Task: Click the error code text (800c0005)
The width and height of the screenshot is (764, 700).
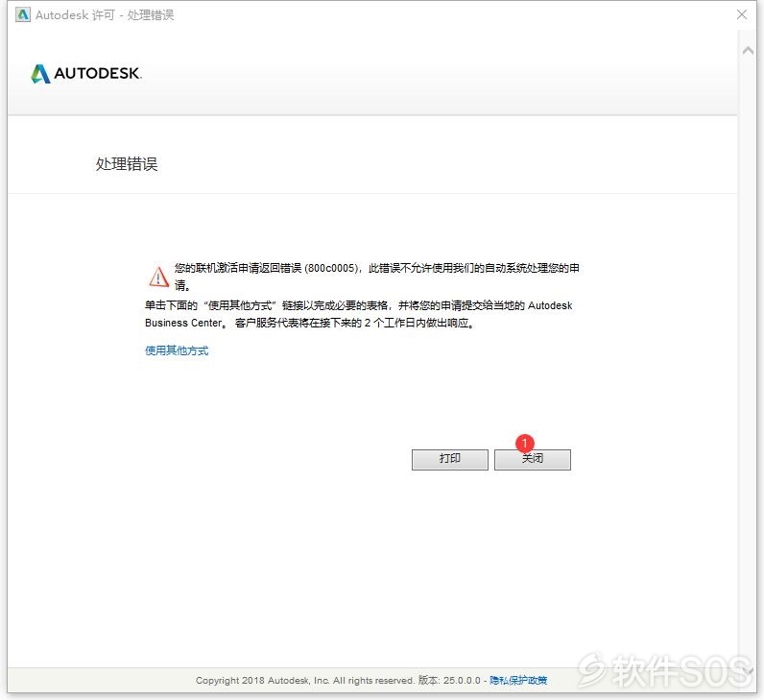Action: (331, 268)
